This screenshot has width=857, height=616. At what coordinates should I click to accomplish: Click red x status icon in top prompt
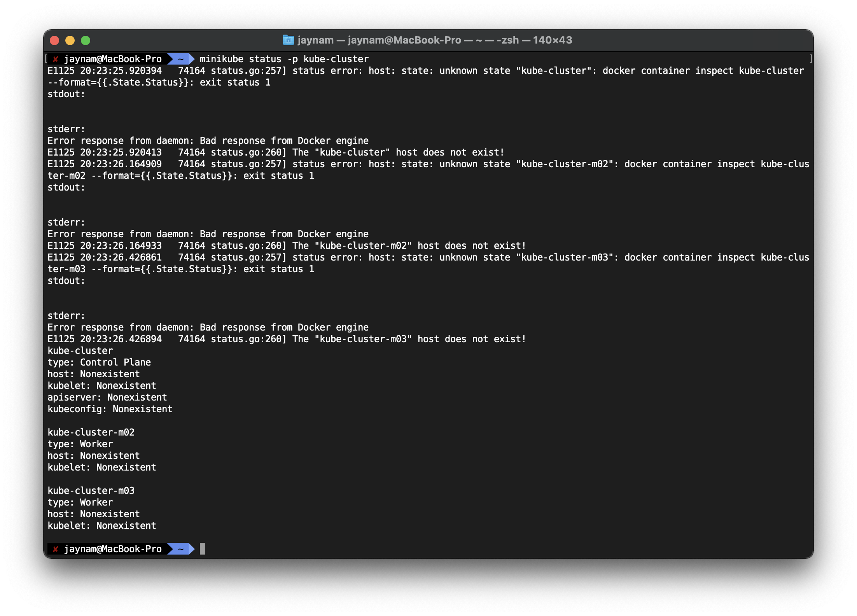click(56, 59)
